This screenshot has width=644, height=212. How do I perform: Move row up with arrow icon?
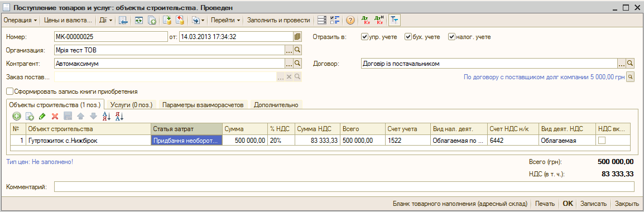pos(81,116)
